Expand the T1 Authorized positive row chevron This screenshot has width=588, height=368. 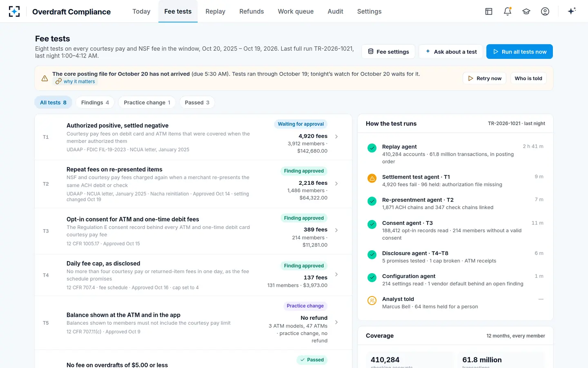pos(336,137)
